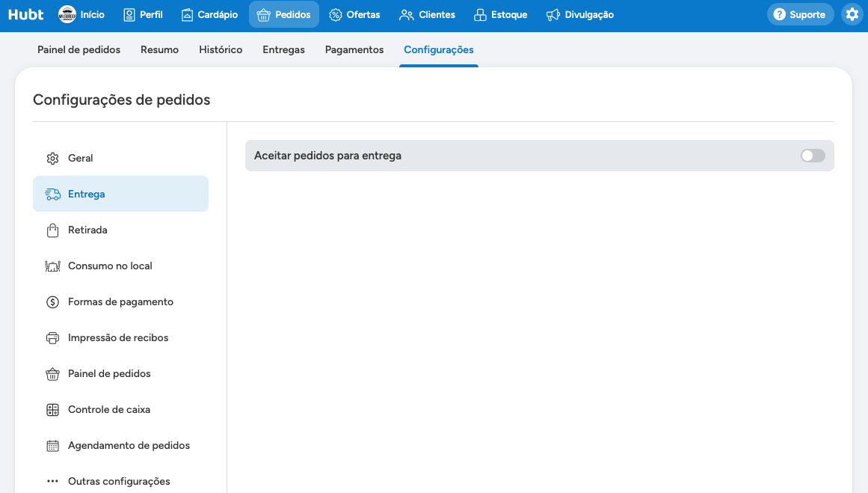Go to Estoque in the top navigation
Image resolution: width=868 pixels, height=493 pixels.
pyautogui.click(x=501, y=15)
